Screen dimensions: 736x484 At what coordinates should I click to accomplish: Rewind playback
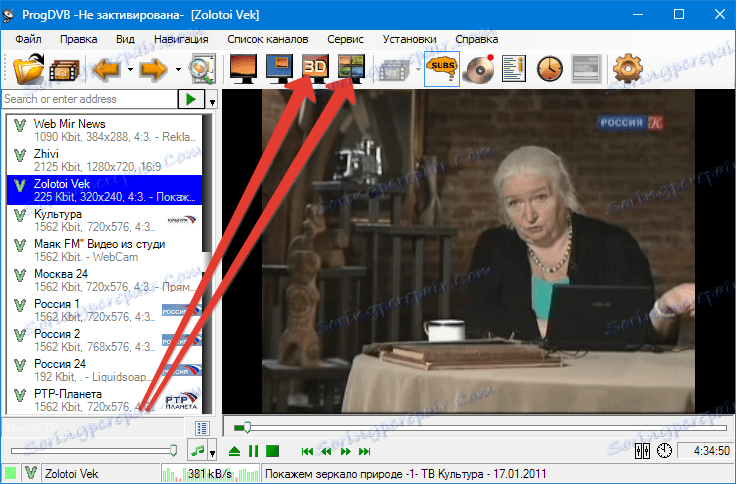pyautogui.click(x=326, y=452)
